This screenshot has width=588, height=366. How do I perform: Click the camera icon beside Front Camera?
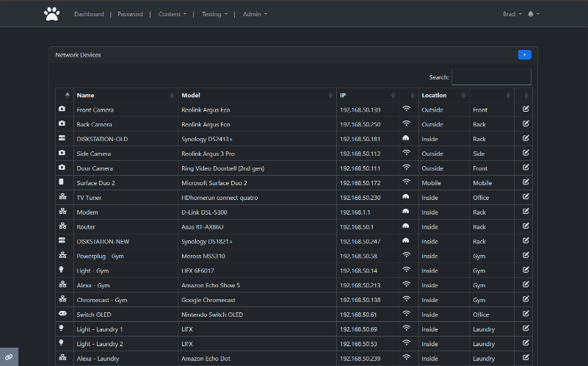point(62,109)
